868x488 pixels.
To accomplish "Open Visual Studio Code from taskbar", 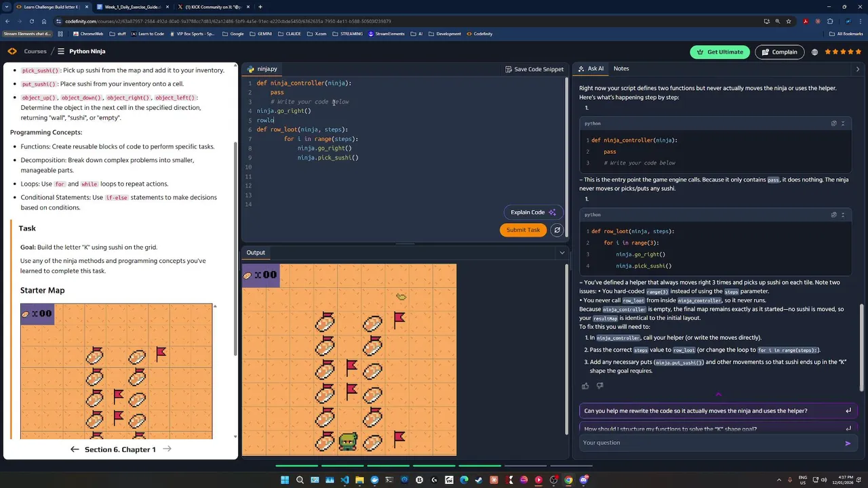I will [344, 480].
